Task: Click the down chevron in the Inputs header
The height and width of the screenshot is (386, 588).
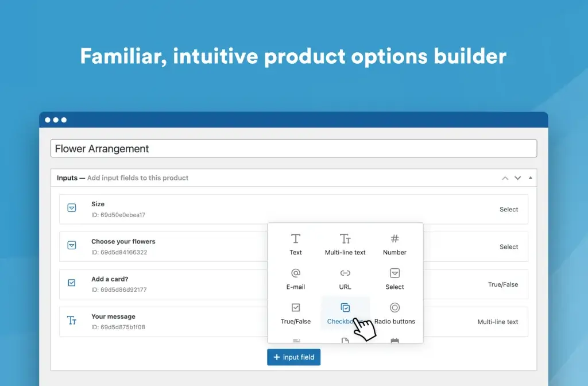Action: click(x=516, y=178)
